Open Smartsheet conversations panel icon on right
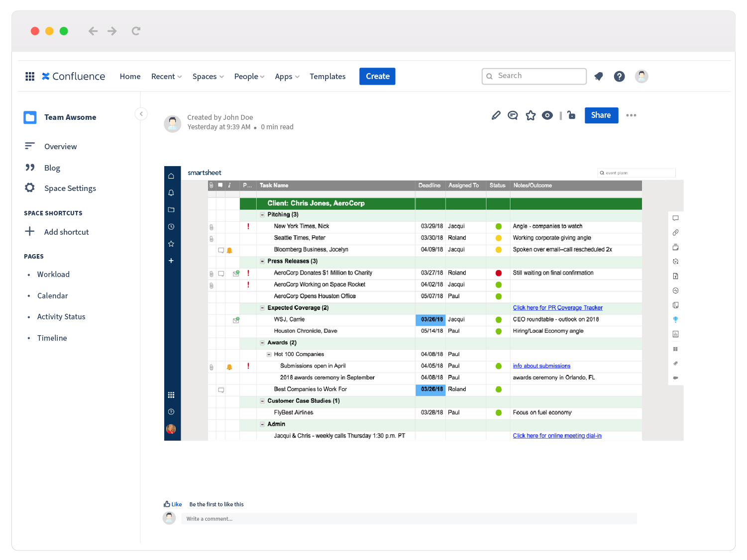This screenshot has height=560, width=747. [x=675, y=218]
